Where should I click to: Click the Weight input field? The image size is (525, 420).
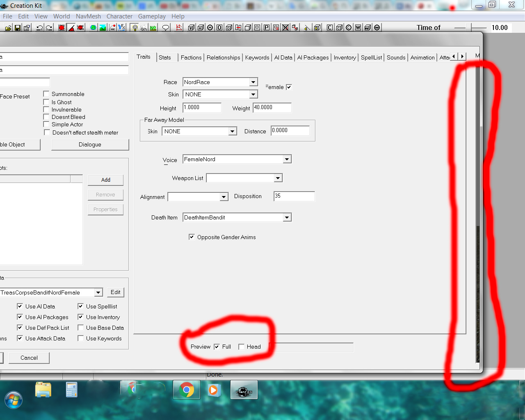(x=272, y=107)
